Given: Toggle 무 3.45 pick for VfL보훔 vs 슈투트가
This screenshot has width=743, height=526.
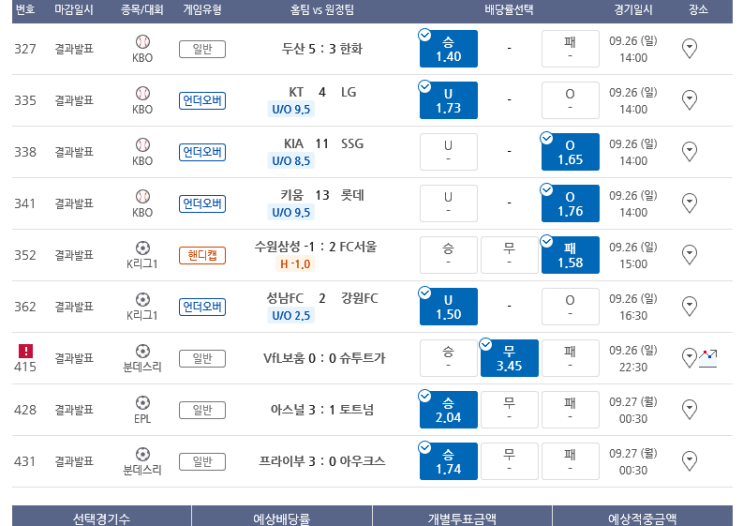Looking at the screenshot, I should (509, 359).
